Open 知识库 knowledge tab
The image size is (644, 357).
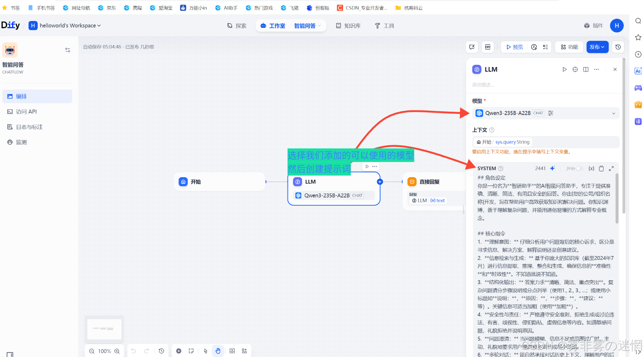[348, 26]
